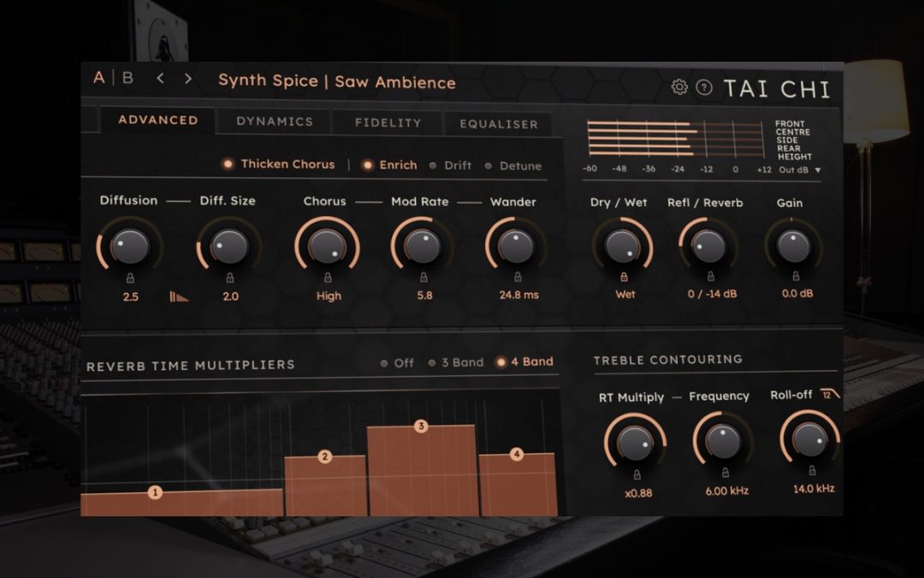Switch to the ADVANCED tab

[x=158, y=120]
